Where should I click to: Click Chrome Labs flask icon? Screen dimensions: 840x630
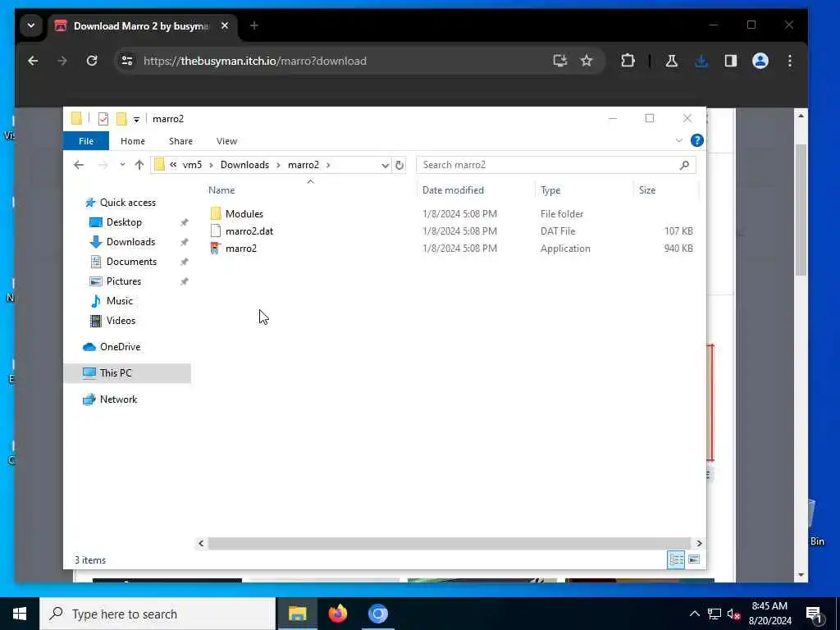(x=671, y=61)
